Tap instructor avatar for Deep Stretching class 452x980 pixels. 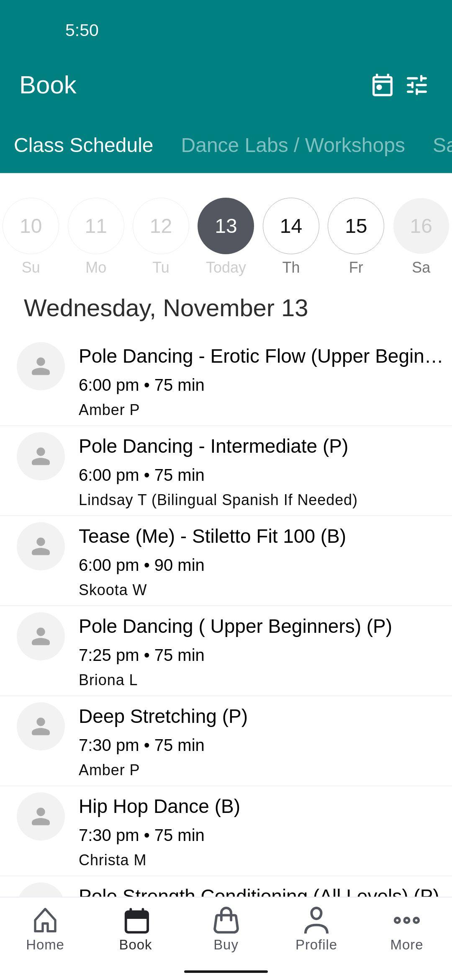[41, 726]
